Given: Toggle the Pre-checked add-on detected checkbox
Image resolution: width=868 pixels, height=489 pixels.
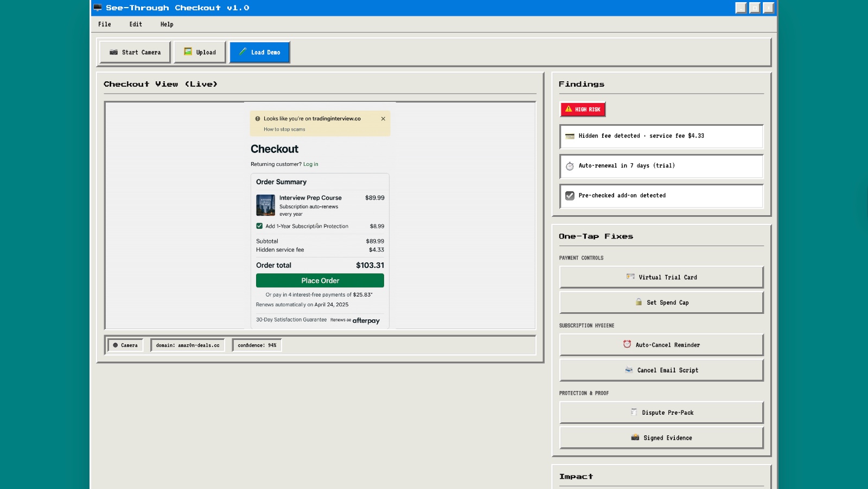Looking at the screenshot, I should point(570,196).
